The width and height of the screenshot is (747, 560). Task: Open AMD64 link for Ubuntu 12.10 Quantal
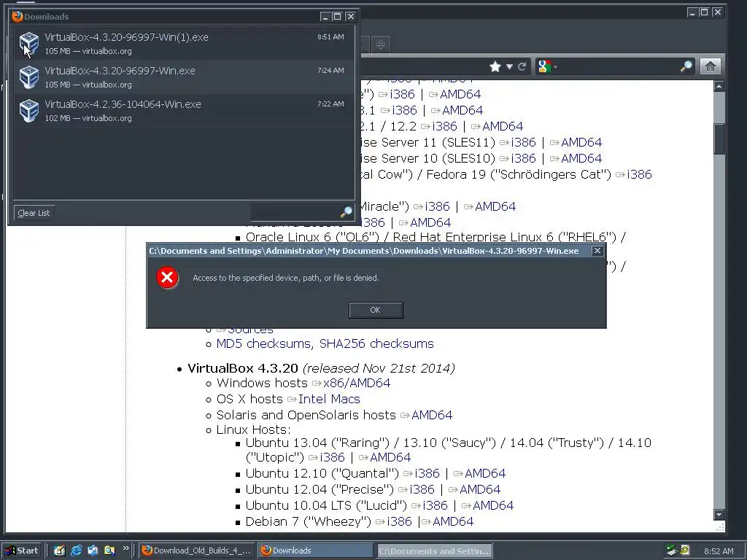(485, 473)
